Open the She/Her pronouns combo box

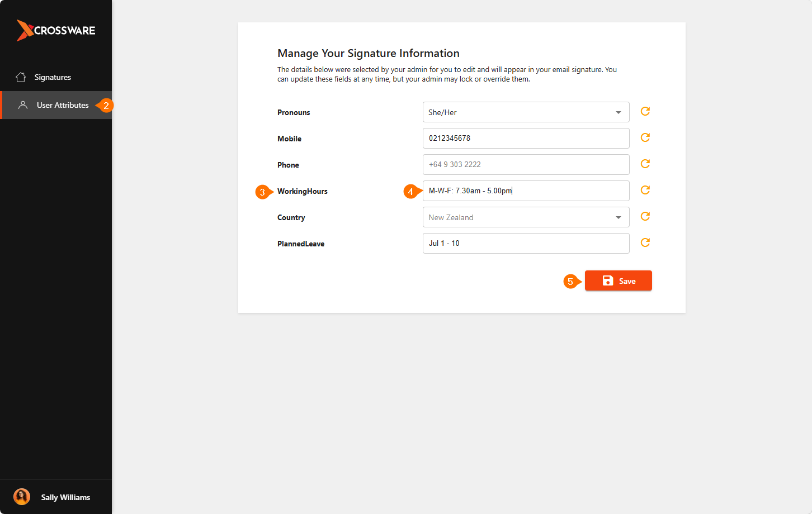click(x=526, y=112)
